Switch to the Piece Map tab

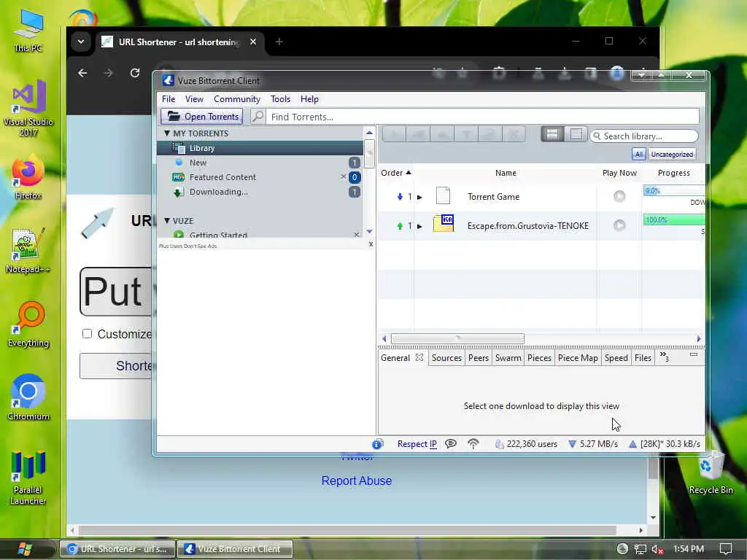point(578,357)
